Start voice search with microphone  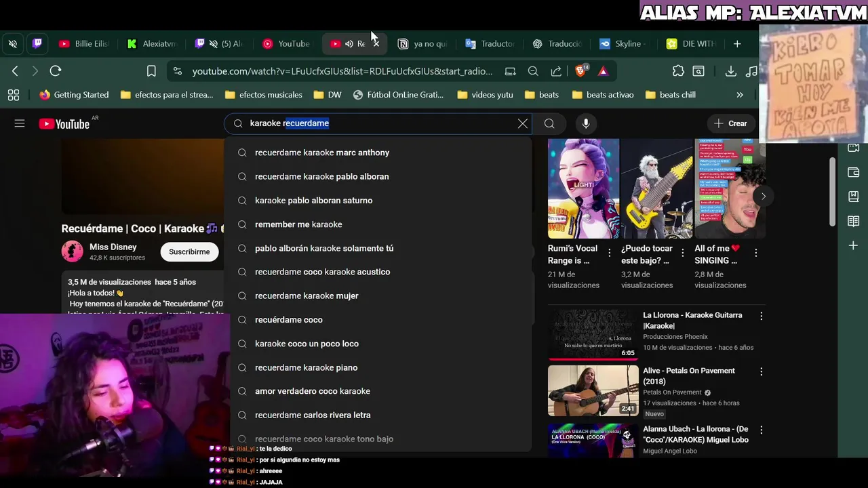586,123
